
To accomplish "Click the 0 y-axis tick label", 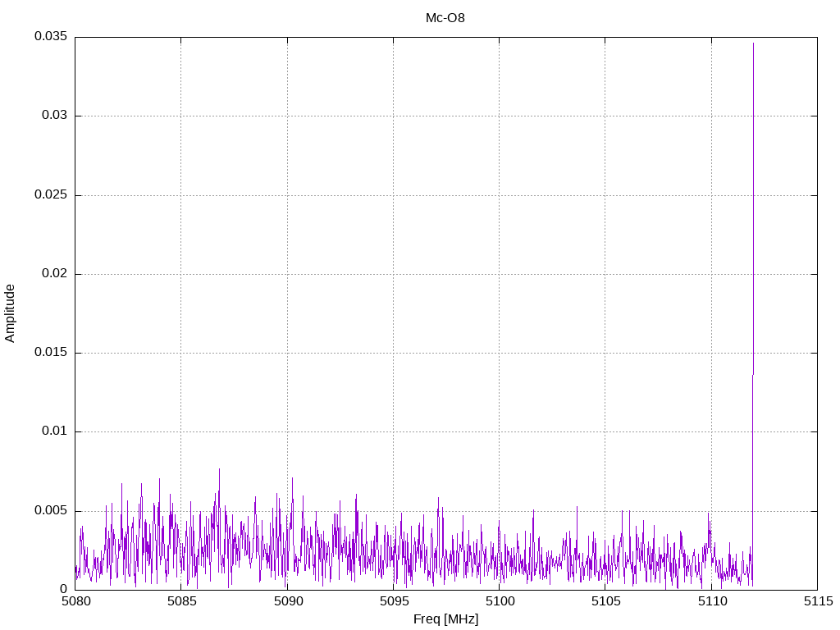I will [63, 589].
